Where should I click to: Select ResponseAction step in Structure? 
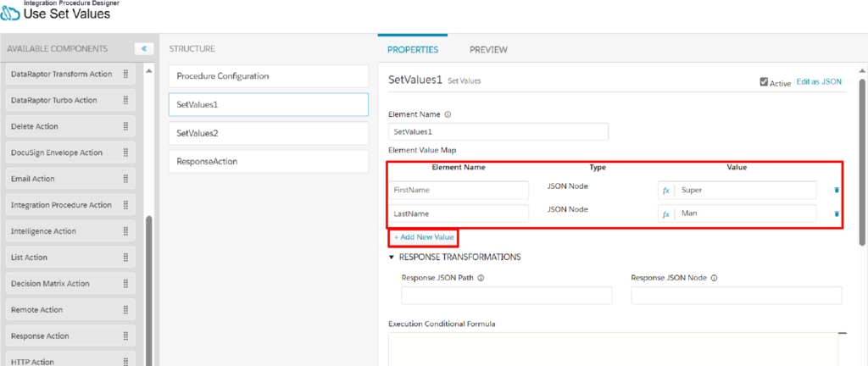(x=269, y=162)
